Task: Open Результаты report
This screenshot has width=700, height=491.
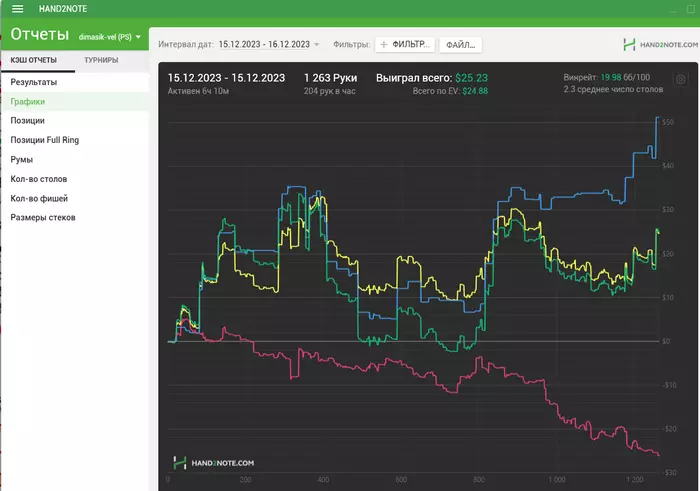Action: (75, 82)
